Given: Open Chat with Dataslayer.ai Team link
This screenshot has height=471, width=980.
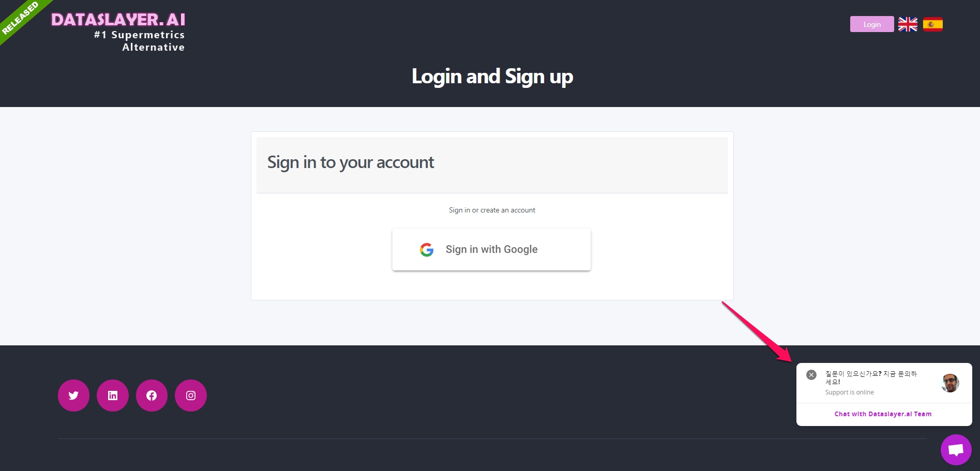Looking at the screenshot, I should pos(883,414).
